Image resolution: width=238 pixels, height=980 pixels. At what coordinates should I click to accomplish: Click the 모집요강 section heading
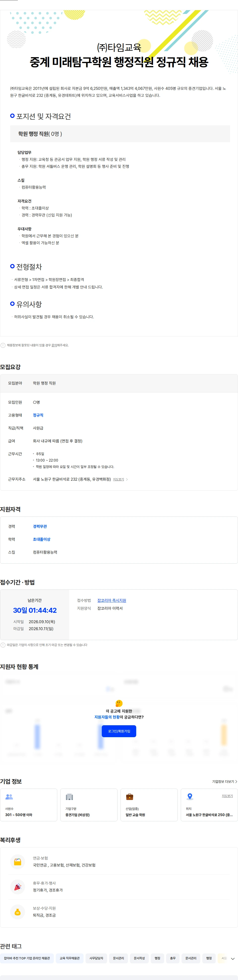(10, 367)
